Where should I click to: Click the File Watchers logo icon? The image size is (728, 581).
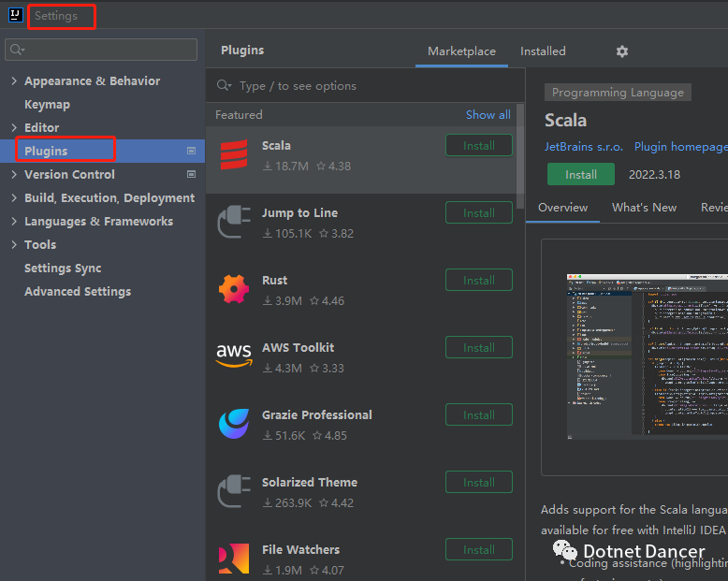click(x=234, y=559)
